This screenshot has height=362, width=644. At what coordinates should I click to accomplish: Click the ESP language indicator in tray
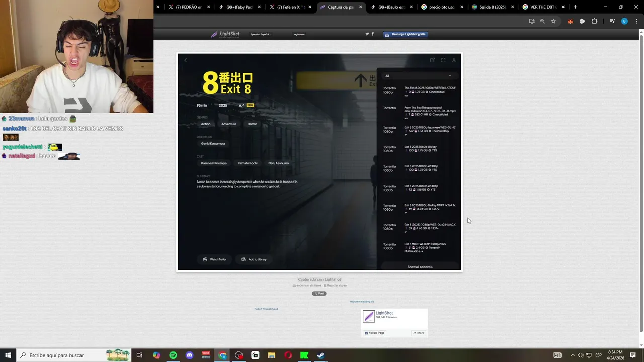(599, 355)
